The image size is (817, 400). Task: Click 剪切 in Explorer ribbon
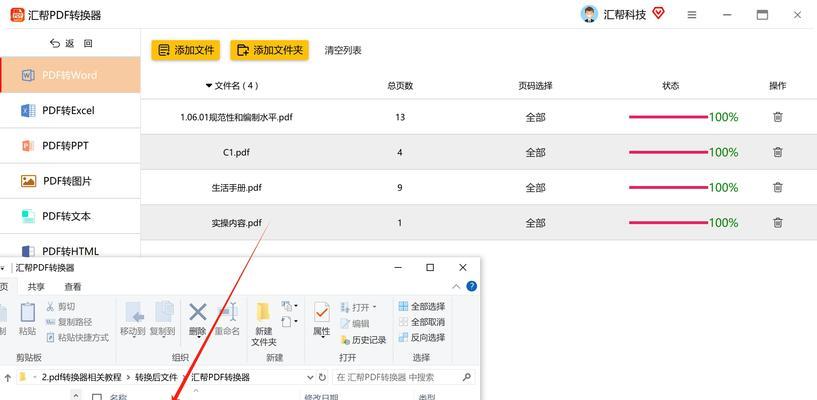tap(61, 306)
